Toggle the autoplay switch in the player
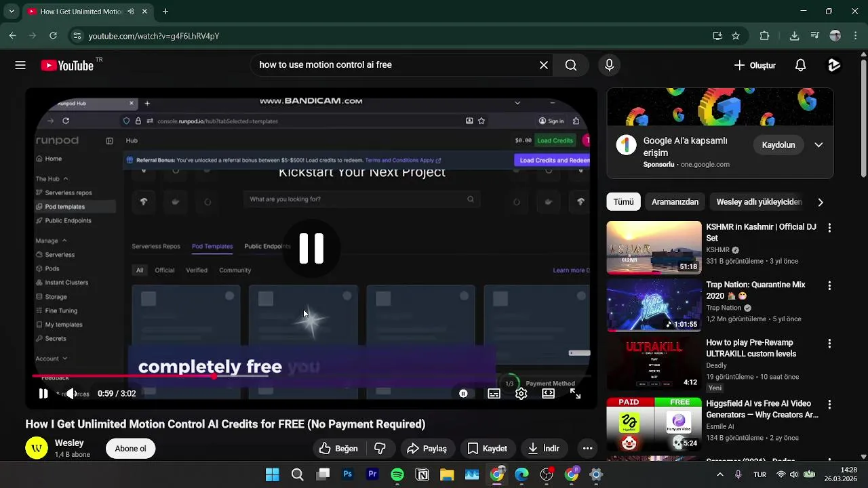868x488 pixels. pyautogui.click(x=463, y=393)
